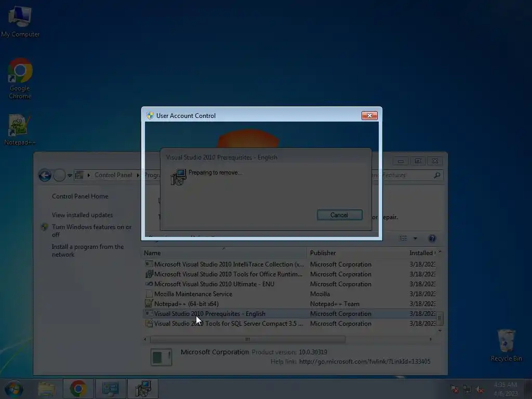
Task: Click the IntelliTrace Collection program icon
Action: coord(149,264)
